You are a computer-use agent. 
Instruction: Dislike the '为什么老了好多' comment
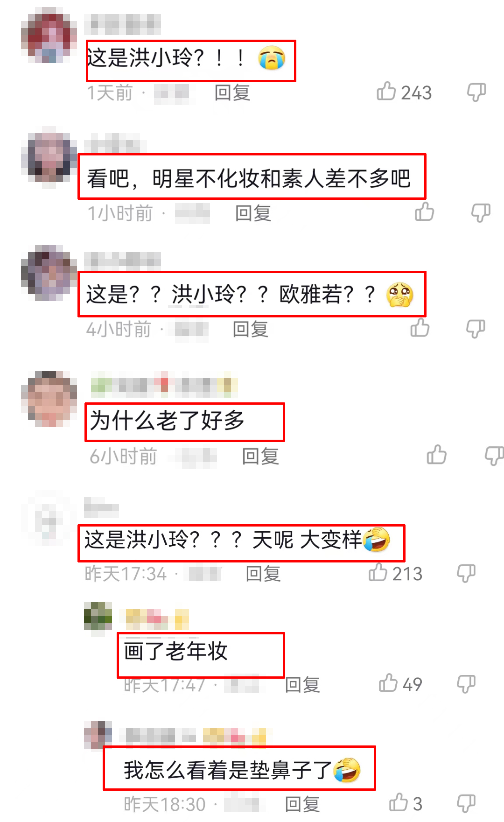pos(494,456)
